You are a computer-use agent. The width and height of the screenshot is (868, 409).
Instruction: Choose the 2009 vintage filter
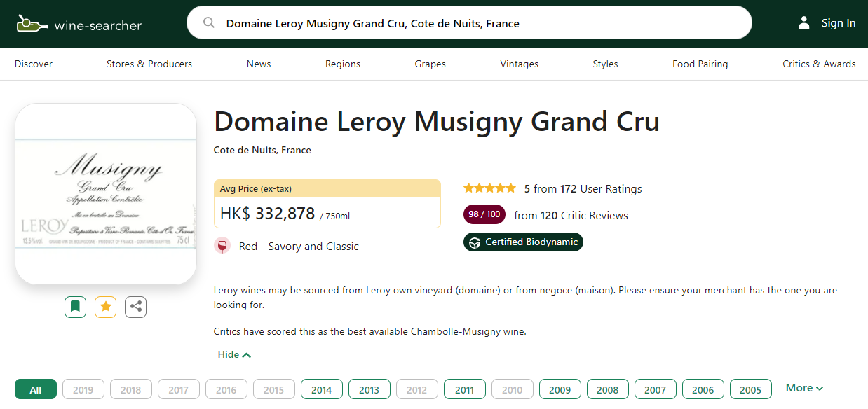(560, 390)
